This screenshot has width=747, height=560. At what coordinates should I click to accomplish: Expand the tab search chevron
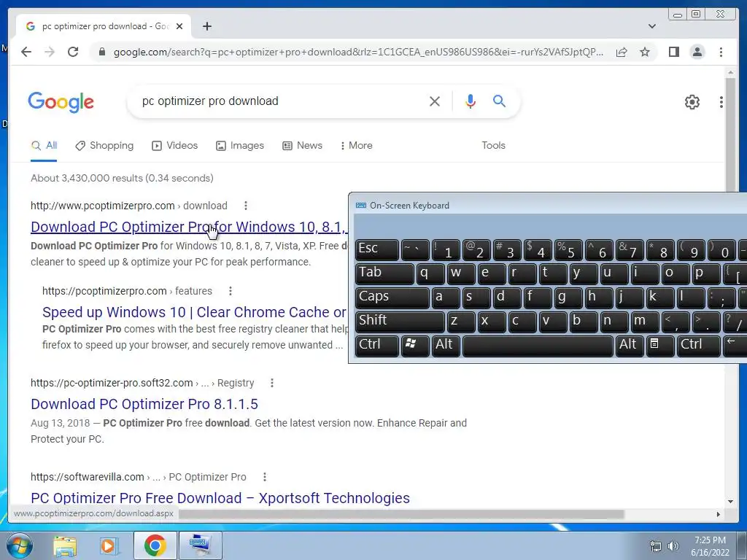651,26
